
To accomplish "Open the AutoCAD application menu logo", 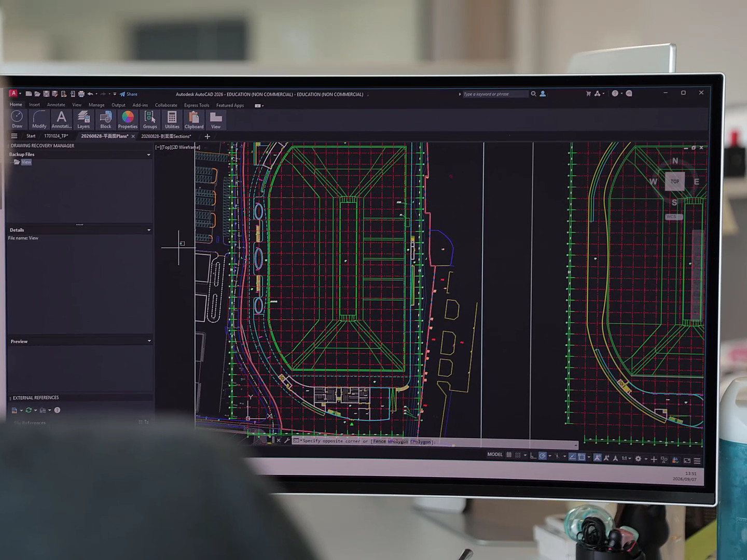I will tap(13, 93).
